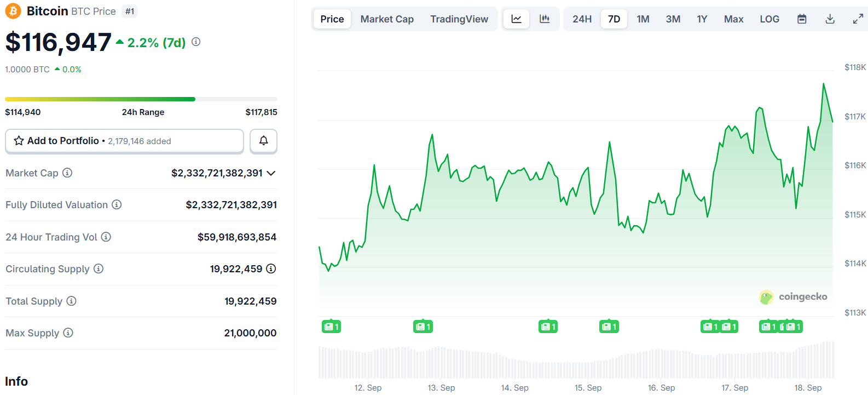The height and width of the screenshot is (395, 868).
Task: Expand the chart to fullscreen
Action: tap(858, 19)
